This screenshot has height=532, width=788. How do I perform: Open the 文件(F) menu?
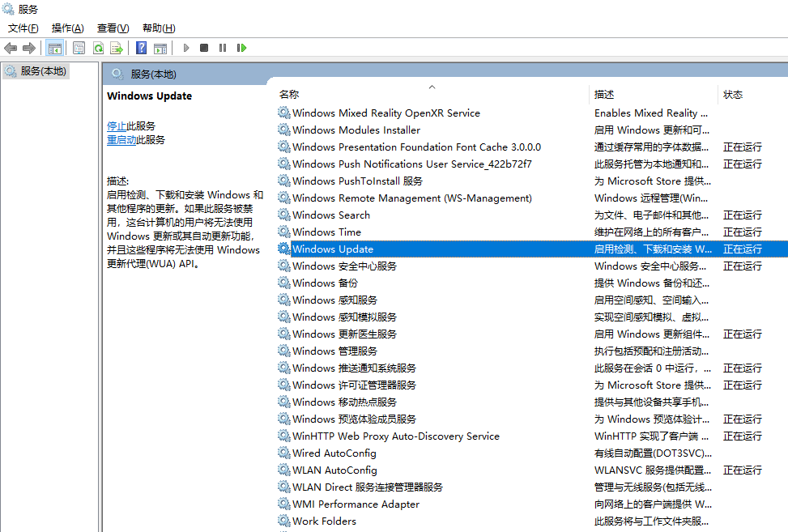[23, 28]
